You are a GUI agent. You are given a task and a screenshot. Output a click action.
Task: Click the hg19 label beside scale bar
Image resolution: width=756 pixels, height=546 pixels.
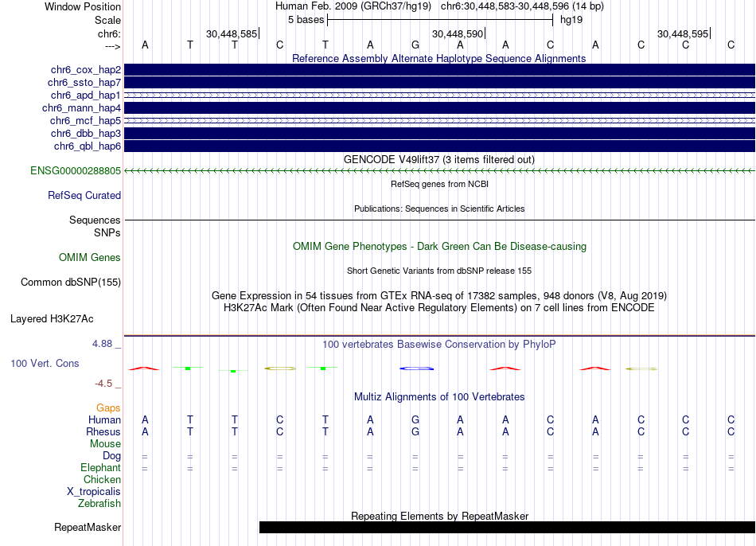coord(571,20)
